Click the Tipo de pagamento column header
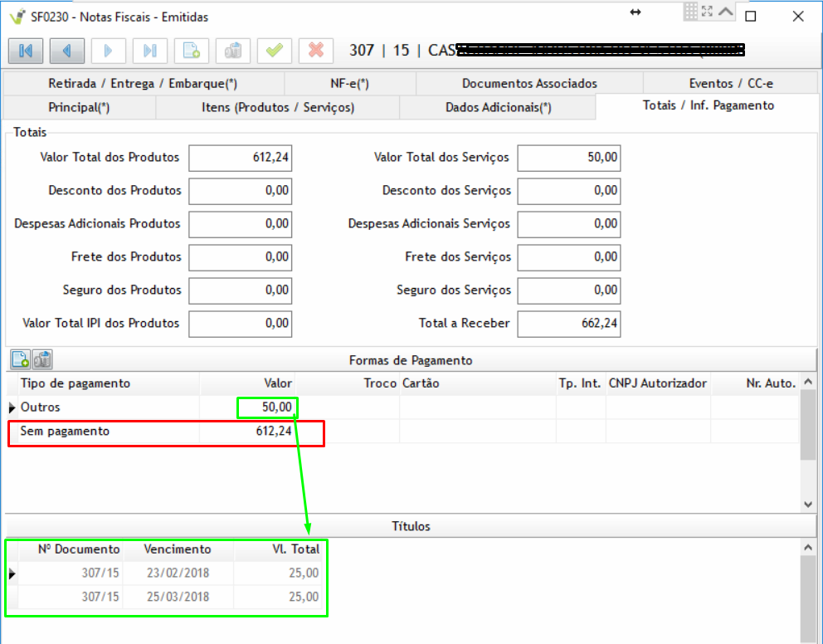Screen dimensions: 823x644 point(75,383)
